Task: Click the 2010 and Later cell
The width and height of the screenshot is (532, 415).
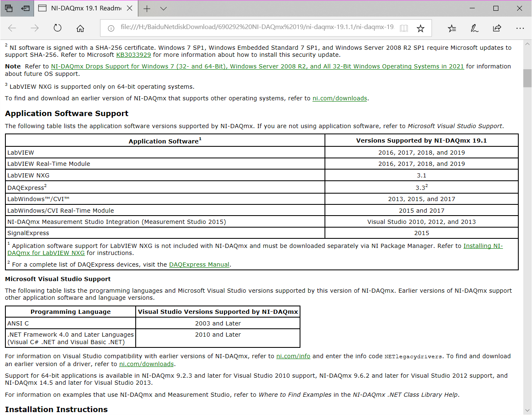Action: (218, 338)
